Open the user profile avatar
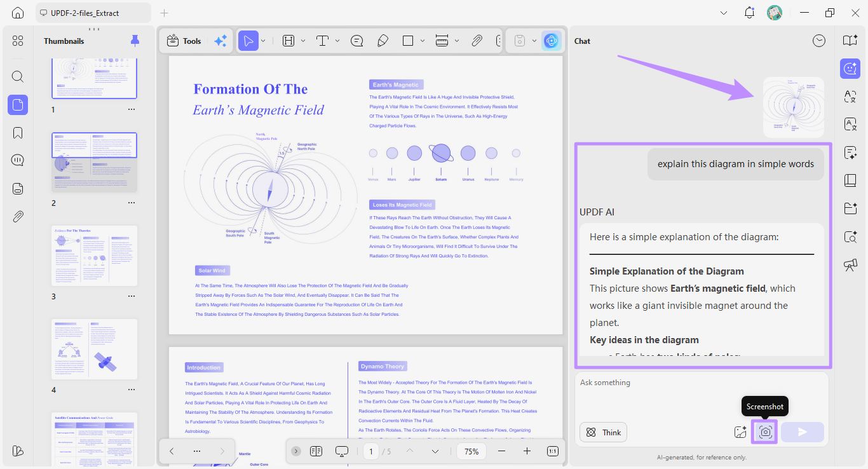868x469 pixels. [x=774, y=13]
